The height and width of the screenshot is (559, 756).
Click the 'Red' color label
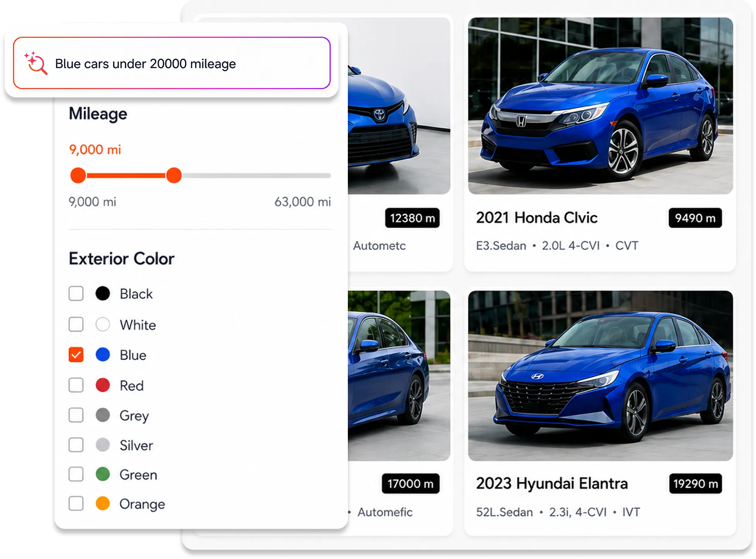point(132,385)
